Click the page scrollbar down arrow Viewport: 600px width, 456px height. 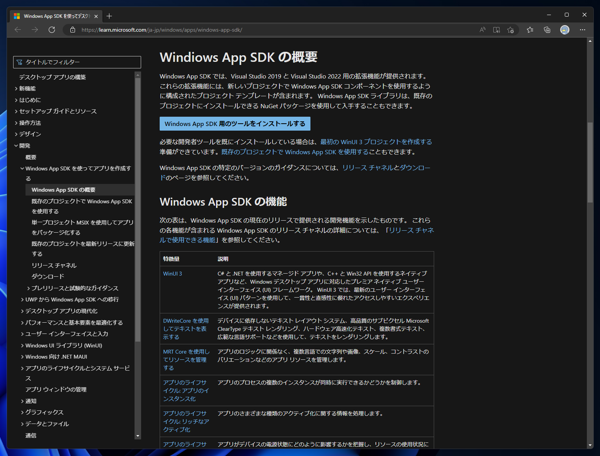pos(590,445)
